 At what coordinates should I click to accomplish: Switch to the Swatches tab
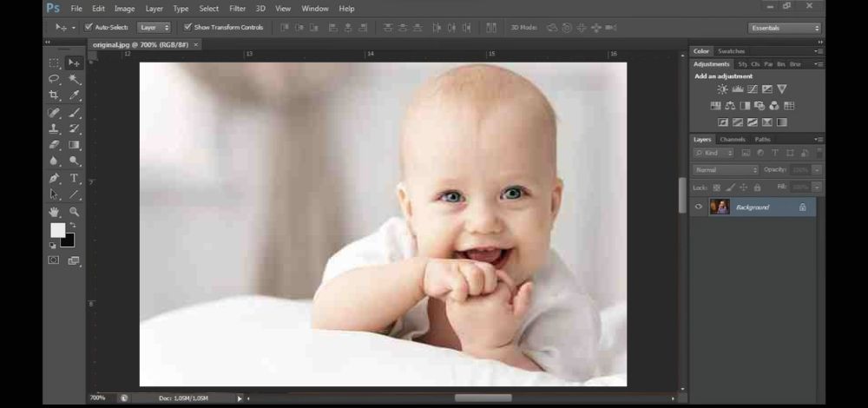coord(731,51)
